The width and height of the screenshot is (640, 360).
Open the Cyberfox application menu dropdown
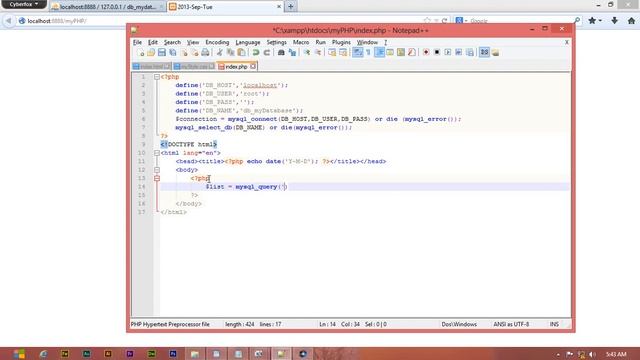pos(24,4)
